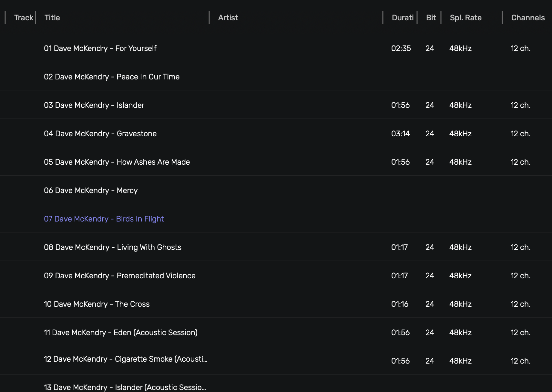The width and height of the screenshot is (552, 392).
Task: Select track 11 Eden (Acoustic Session)
Action: pyautogui.click(x=276, y=332)
